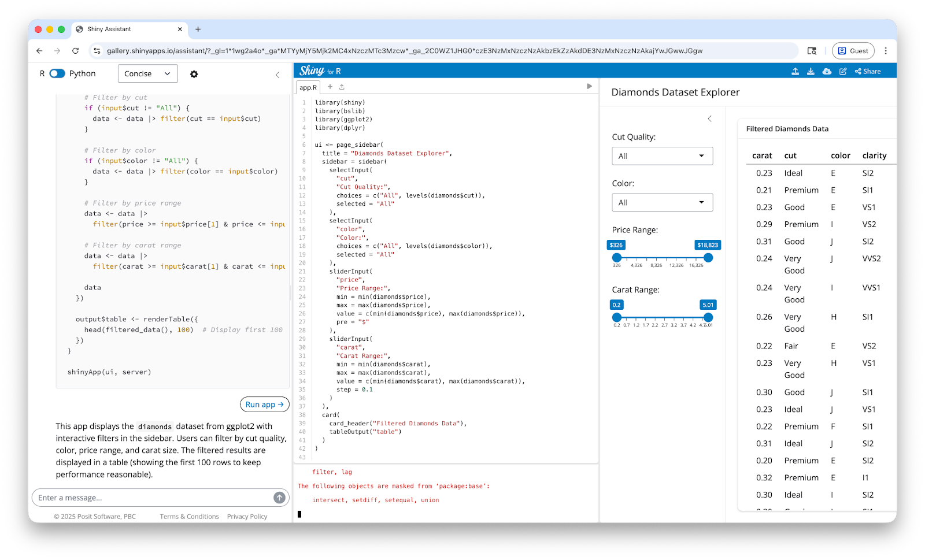This screenshot has height=560, width=925.
Task: Add a new file with the plus icon
Action: coord(330,87)
